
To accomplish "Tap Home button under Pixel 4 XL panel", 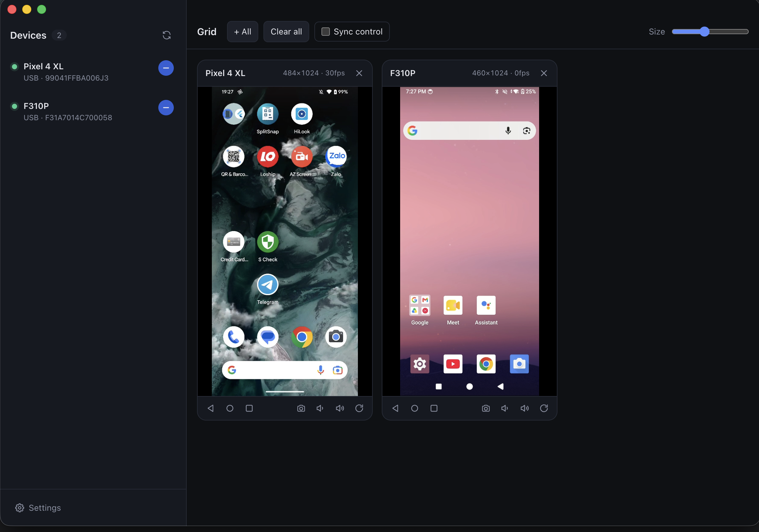I will point(230,408).
